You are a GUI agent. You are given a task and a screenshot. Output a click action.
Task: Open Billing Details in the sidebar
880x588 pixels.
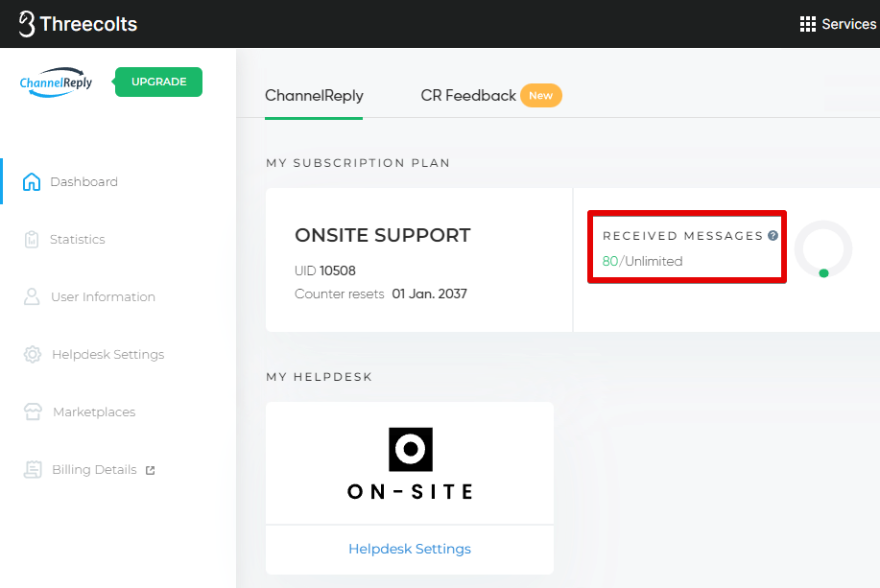point(94,470)
